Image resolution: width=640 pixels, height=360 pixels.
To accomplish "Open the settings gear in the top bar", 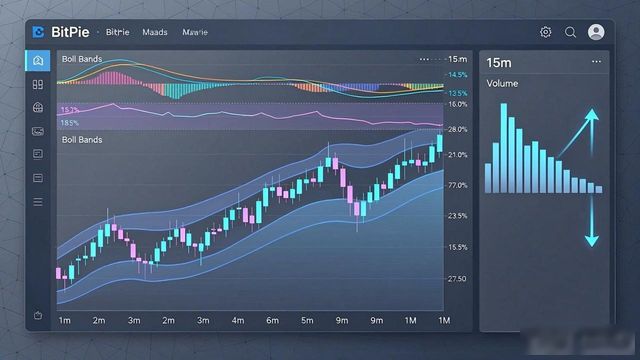I will point(545,32).
